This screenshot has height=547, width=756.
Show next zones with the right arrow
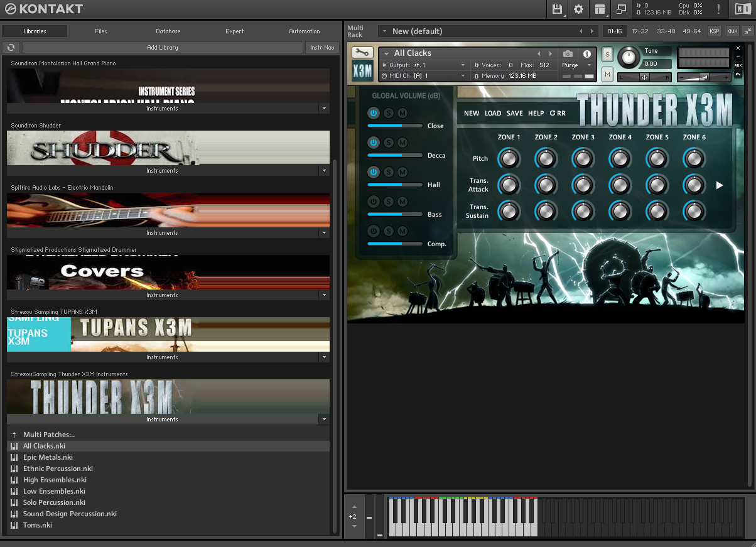[720, 185]
